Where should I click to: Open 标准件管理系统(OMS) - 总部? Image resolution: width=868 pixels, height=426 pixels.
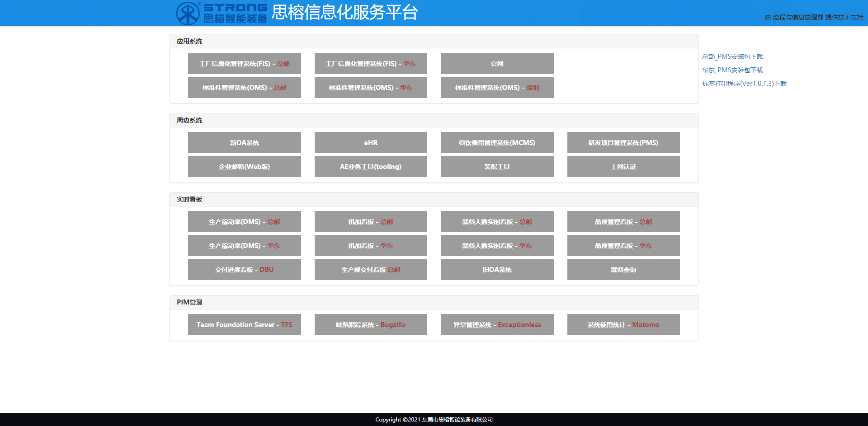pyautogui.click(x=245, y=88)
